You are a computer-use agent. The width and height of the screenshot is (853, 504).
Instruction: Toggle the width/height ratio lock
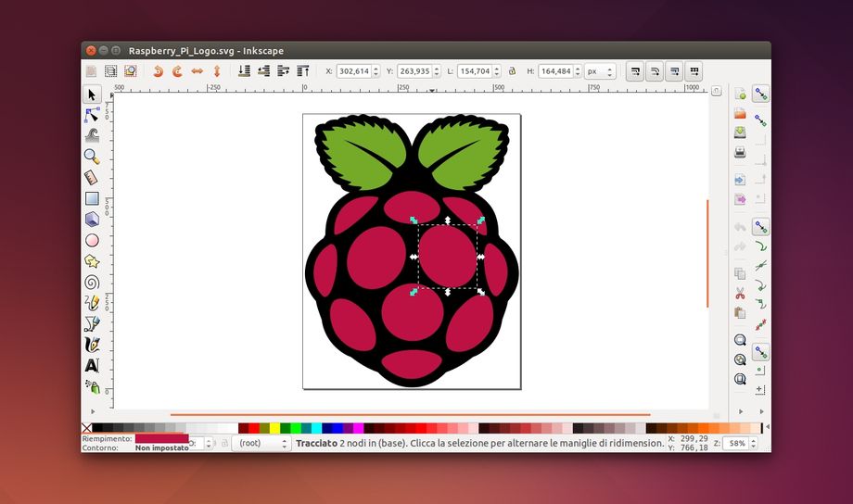512,70
